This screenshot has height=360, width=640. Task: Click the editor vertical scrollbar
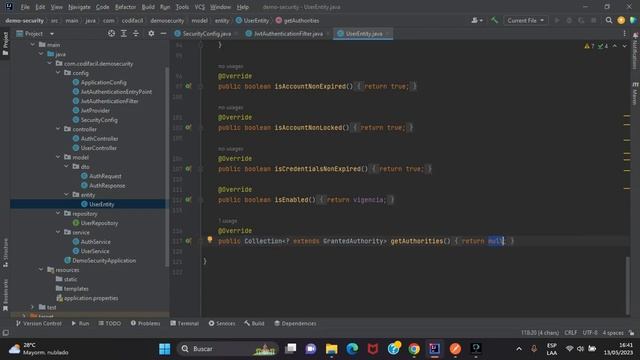(x=628, y=285)
